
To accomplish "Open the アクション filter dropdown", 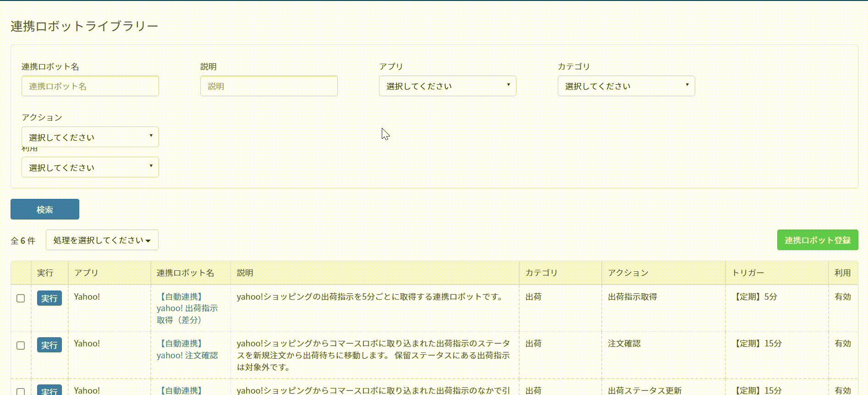I will [x=90, y=137].
